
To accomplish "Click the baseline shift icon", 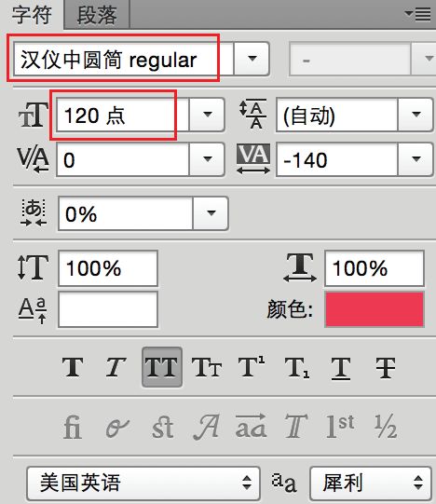I will click(33, 310).
